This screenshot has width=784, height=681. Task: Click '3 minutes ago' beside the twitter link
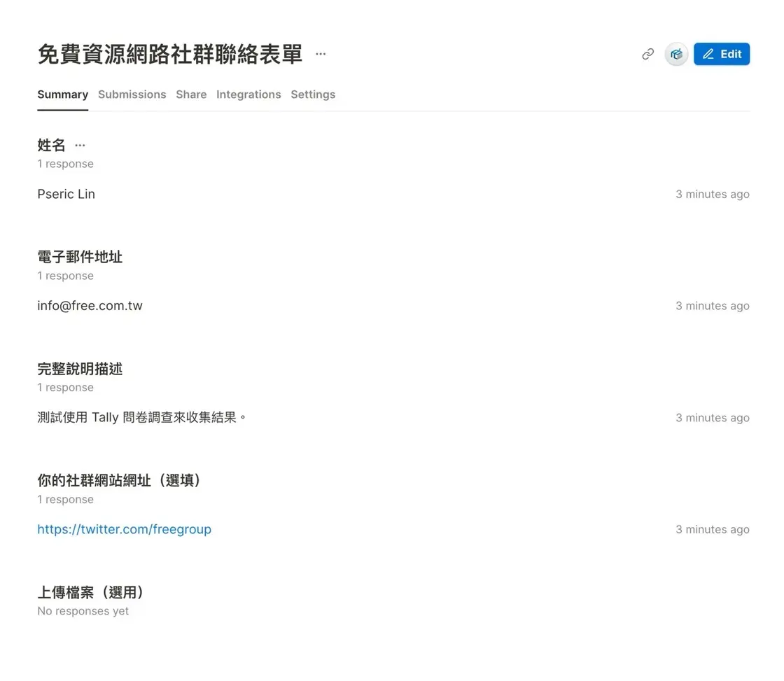(713, 529)
